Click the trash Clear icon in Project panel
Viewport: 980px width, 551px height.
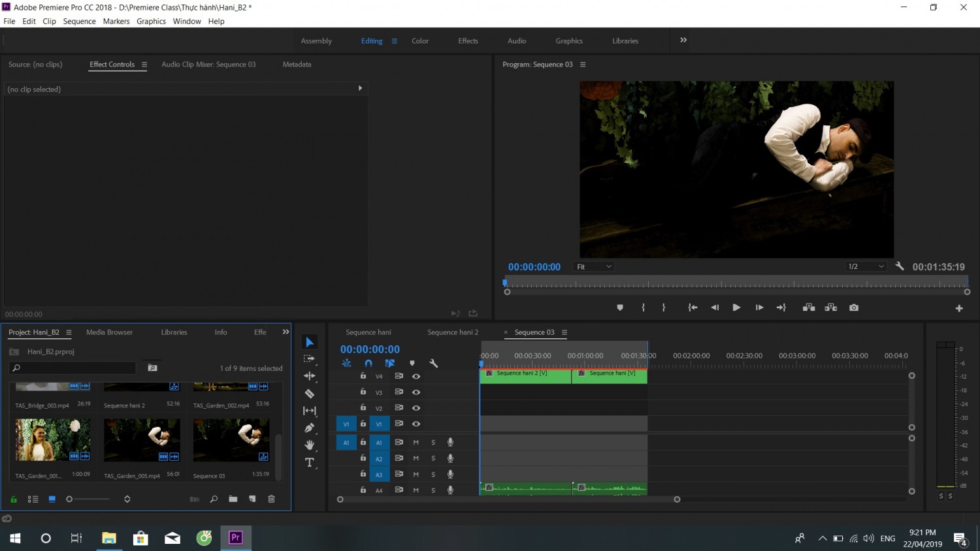point(272,499)
